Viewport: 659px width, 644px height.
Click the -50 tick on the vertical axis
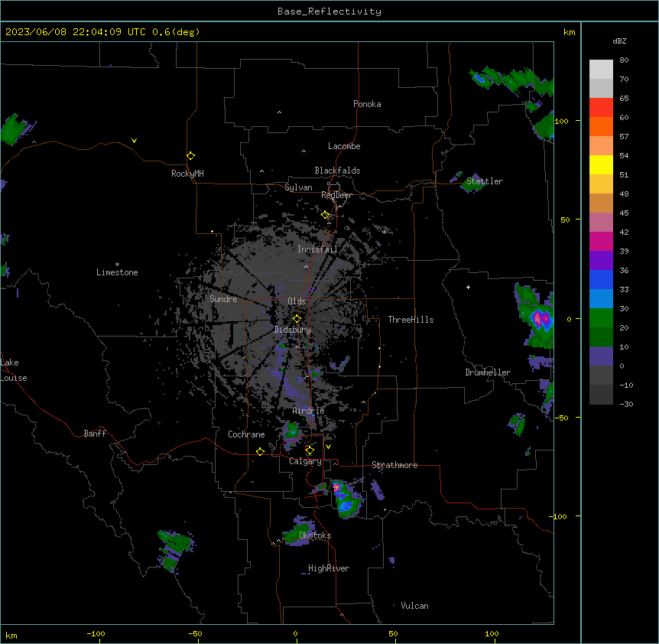point(561,418)
